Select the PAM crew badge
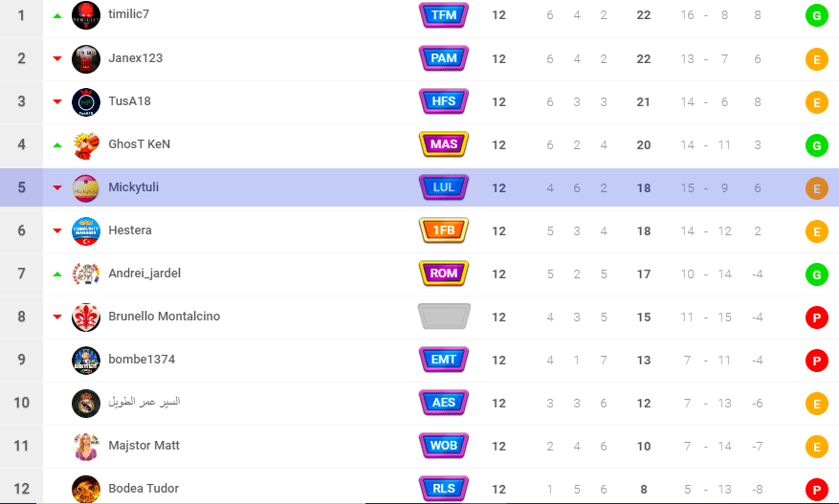839x504 pixels. pyautogui.click(x=444, y=58)
